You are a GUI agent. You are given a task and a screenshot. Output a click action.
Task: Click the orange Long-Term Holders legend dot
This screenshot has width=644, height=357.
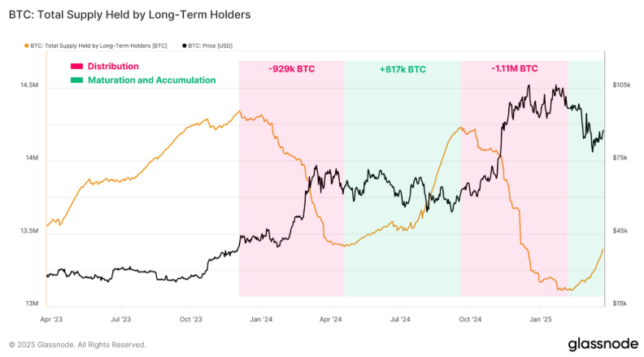[26, 46]
